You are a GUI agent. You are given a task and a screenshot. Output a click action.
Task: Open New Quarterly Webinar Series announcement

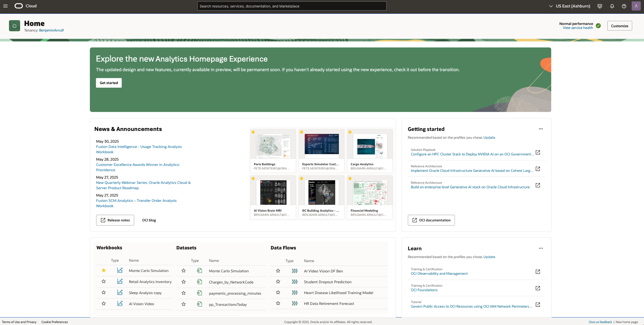pos(143,185)
